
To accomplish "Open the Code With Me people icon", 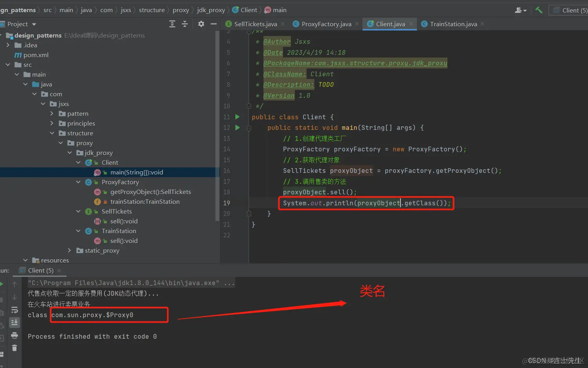I will pyautogui.click(x=520, y=10).
